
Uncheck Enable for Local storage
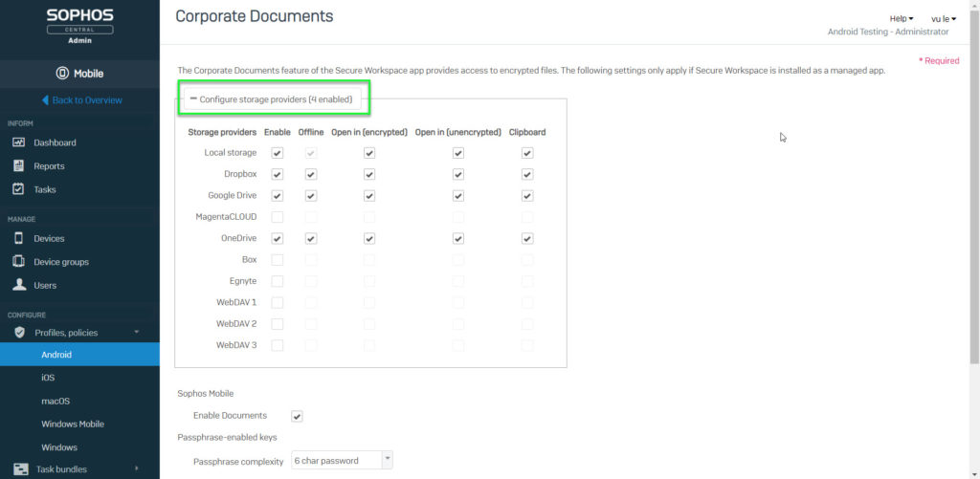278,153
